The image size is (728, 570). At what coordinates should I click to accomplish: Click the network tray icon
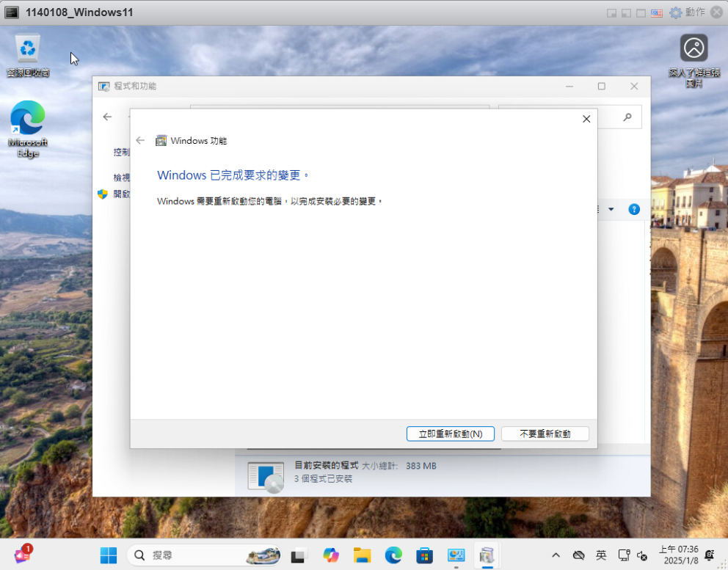pyautogui.click(x=624, y=555)
